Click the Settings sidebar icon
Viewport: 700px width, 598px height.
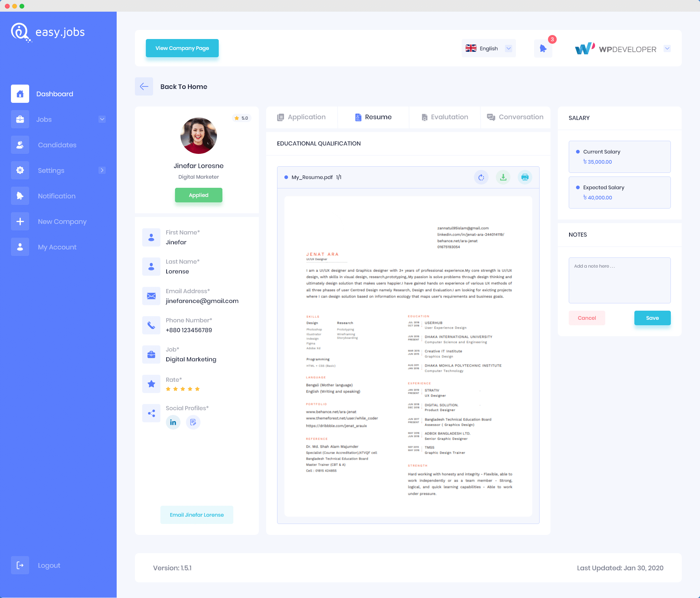pyautogui.click(x=20, y=170)
